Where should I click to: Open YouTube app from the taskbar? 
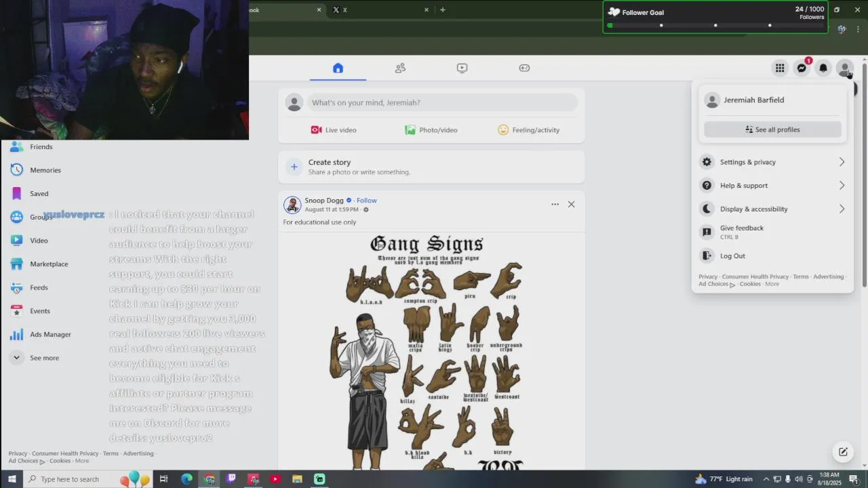pyautogui.click(x=275, y=479)
